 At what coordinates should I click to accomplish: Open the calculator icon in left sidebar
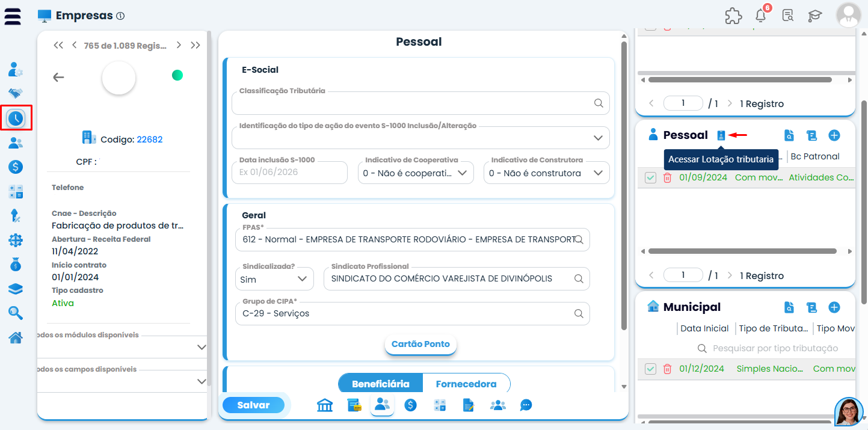pos(16,192)
